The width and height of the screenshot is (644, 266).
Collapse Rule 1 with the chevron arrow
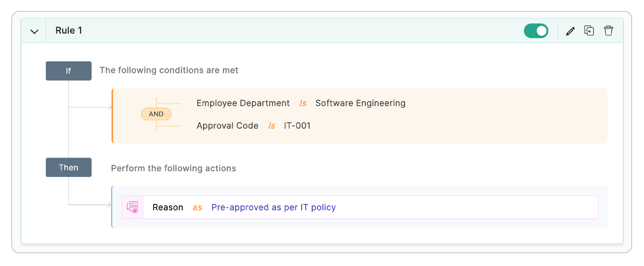pyautogui.click(x=34, y=31)
